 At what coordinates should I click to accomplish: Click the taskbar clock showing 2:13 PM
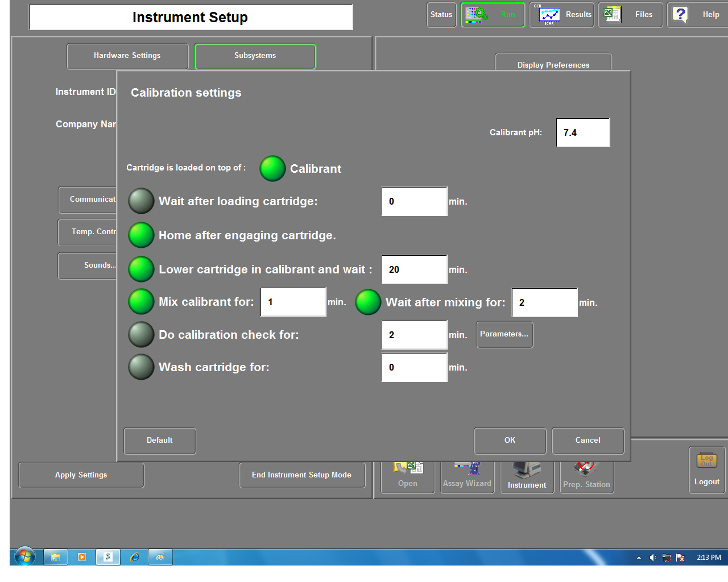click(709, 558)
